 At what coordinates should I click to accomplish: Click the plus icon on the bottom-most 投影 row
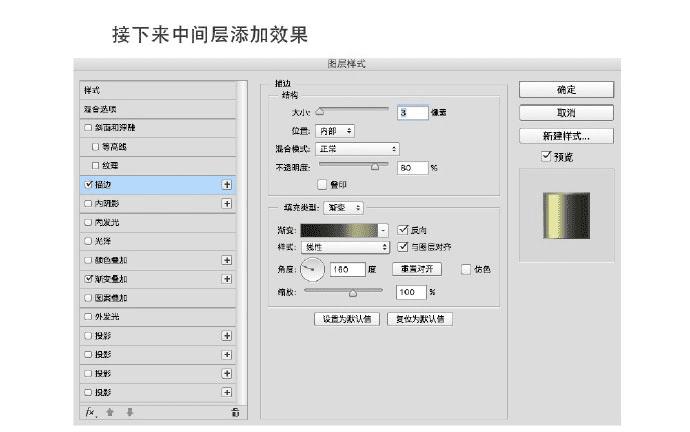[x=227, y=392]
